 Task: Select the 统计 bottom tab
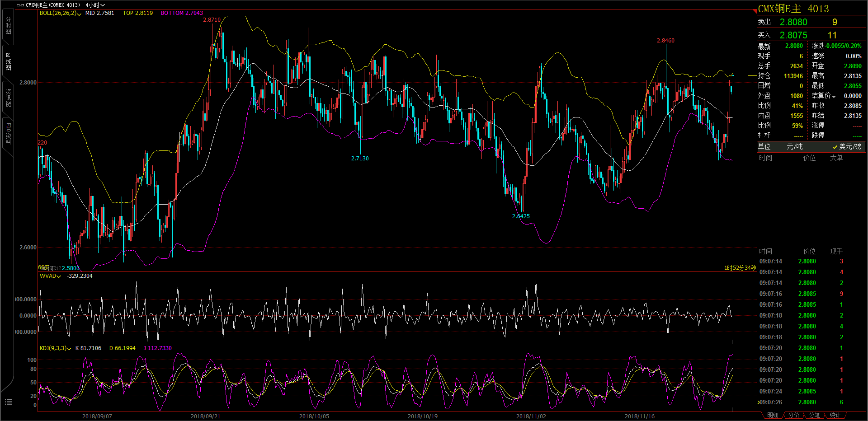coord(835,415)
